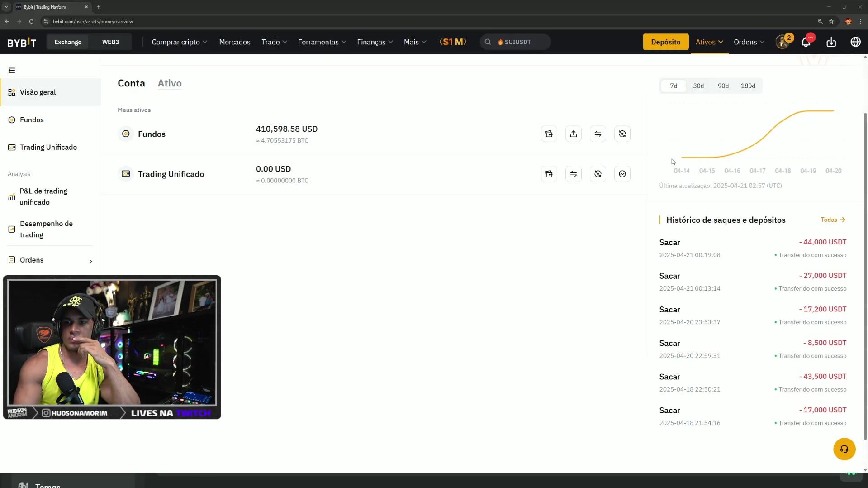Click the withdraw upload icon in Fundos row
The width and height of the screenshot is (868, 488).
pos(574,134)
